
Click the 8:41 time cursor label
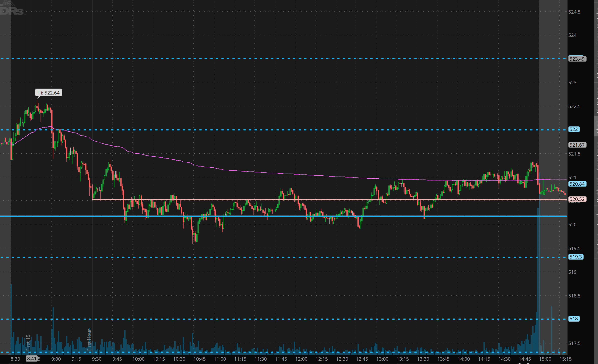(x=32, y=359)
